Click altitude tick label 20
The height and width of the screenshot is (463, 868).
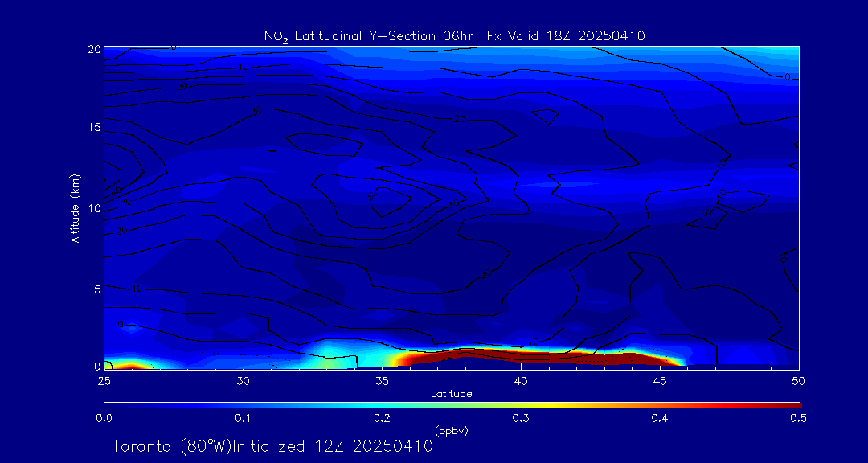coord(93,48)
